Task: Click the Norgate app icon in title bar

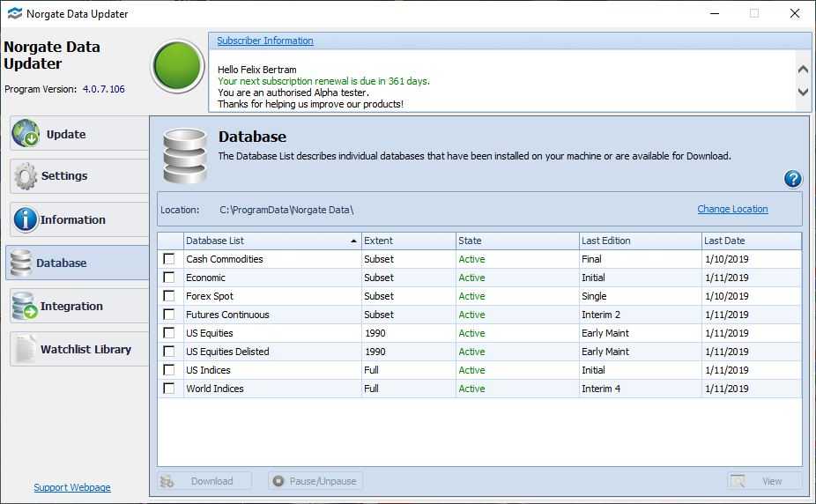Action: point(14,13)
